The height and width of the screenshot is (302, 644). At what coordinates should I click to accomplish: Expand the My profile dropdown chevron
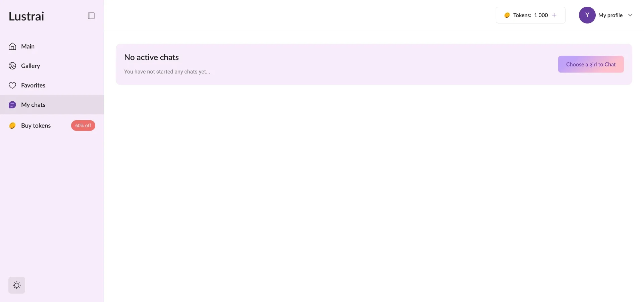(630, 15)
